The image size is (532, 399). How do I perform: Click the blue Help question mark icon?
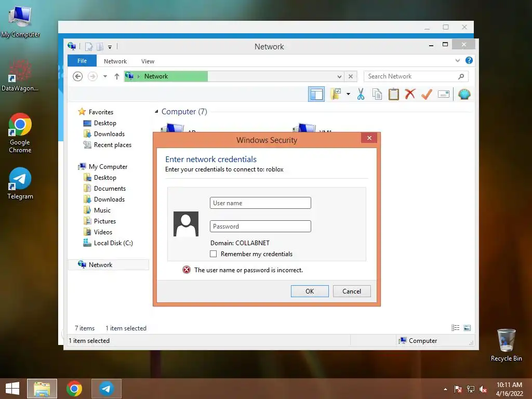pyautogui.click(x=469, y=60)
